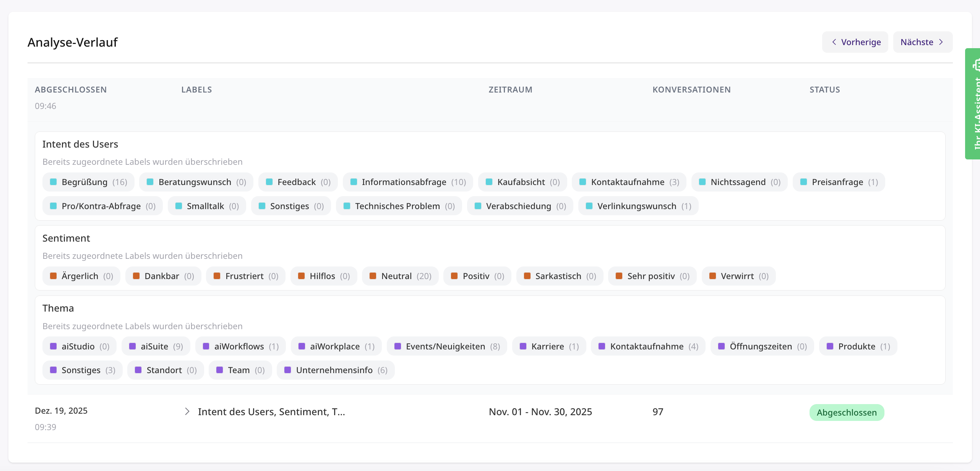Image resolution: width=980 pixels, height=471 pixels.
Task: Click the Konversationen column header
Action: coord(691,89)
